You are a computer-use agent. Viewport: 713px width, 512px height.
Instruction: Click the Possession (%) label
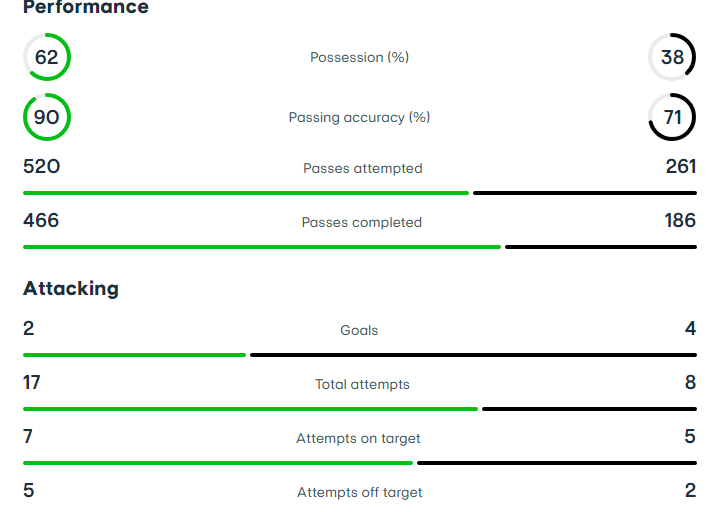[360, 57]
